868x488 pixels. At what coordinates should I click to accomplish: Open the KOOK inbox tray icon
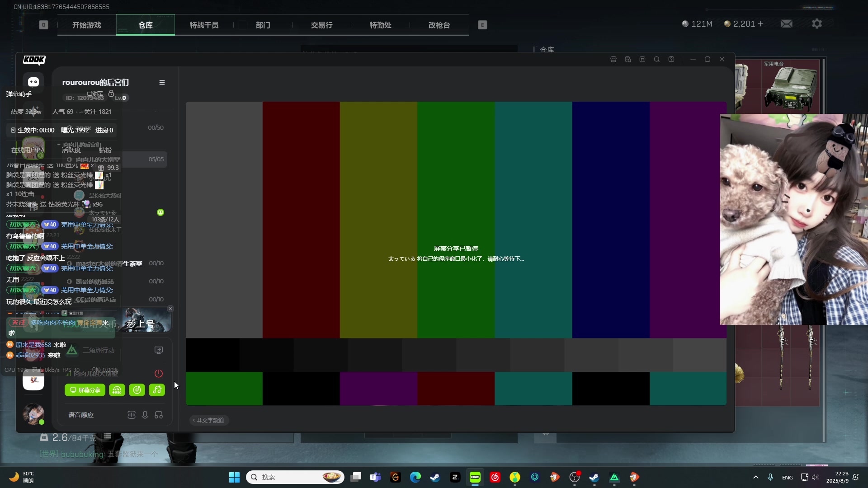pyautogui.click(x=613, y=60)
